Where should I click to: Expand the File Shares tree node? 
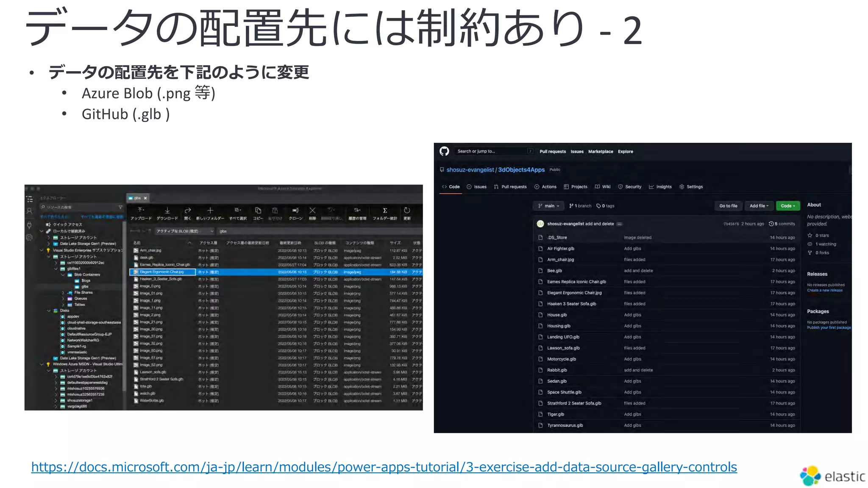point(63,292)
